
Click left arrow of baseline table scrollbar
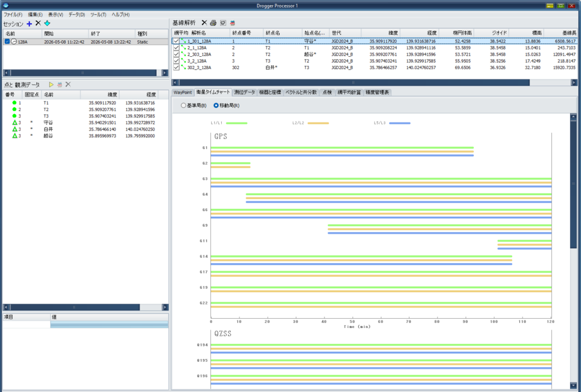pyautogui.click(x=175, y=83)
